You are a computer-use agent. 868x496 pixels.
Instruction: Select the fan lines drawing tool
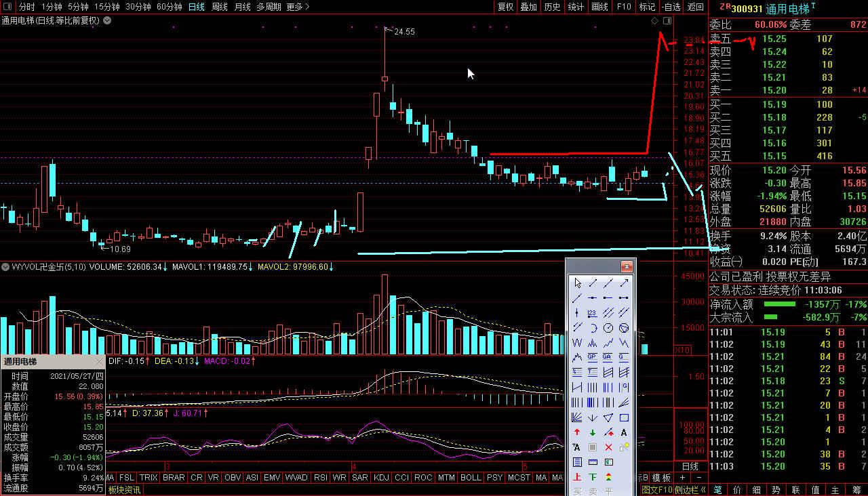(x=577, y=417)
